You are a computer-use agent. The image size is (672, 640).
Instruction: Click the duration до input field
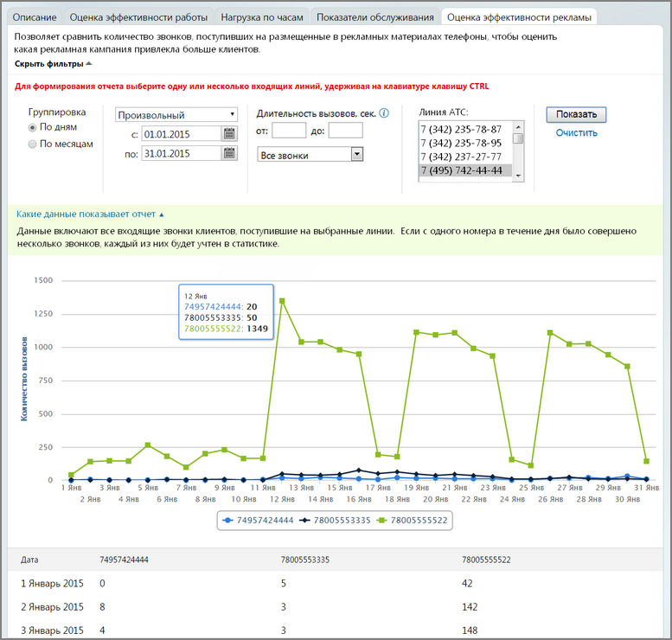pos(345,131)
